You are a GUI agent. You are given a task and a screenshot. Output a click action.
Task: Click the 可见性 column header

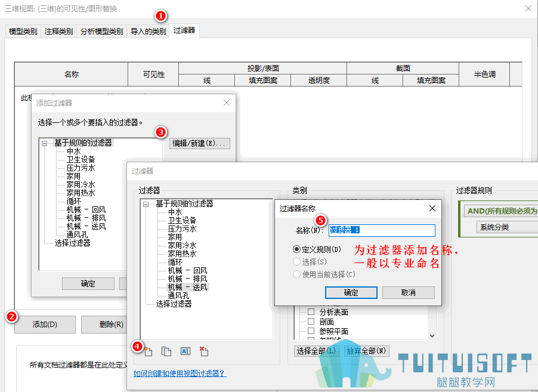(153, 74)
